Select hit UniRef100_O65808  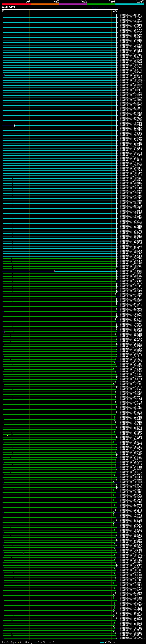[x=131, y=27]
